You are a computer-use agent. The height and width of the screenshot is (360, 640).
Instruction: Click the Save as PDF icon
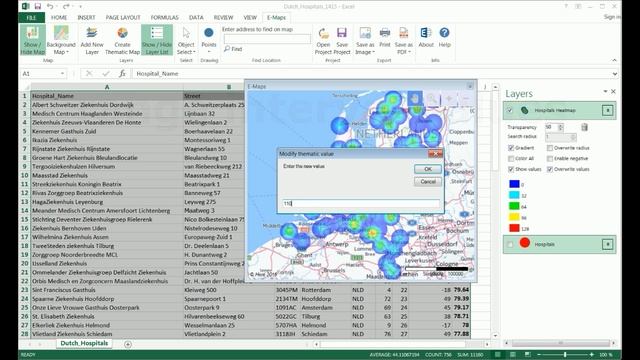[404, 33]
